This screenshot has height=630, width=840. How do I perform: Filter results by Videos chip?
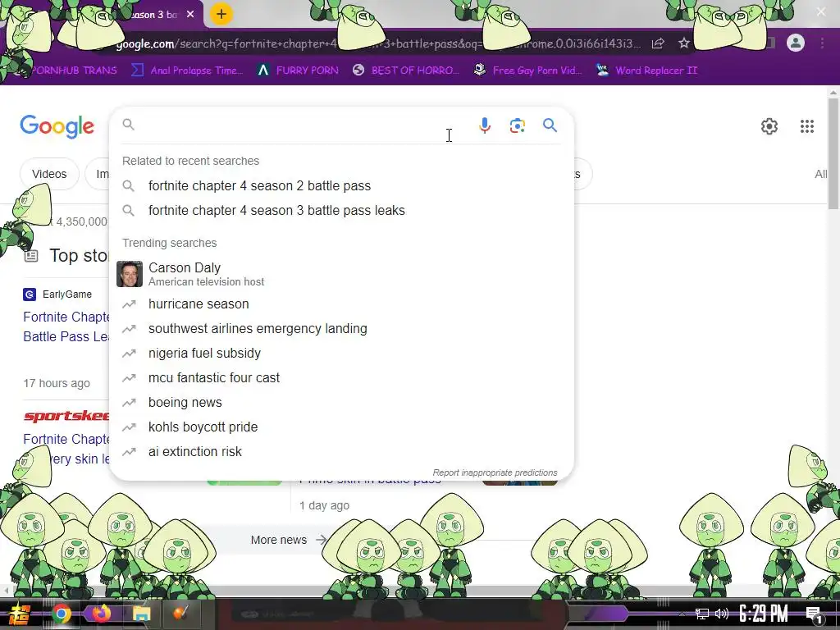tap(49, 174)
